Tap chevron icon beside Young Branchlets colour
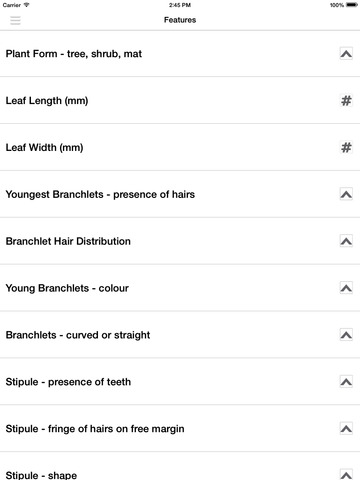The image size is (360, 480). (x=346, y=288)
